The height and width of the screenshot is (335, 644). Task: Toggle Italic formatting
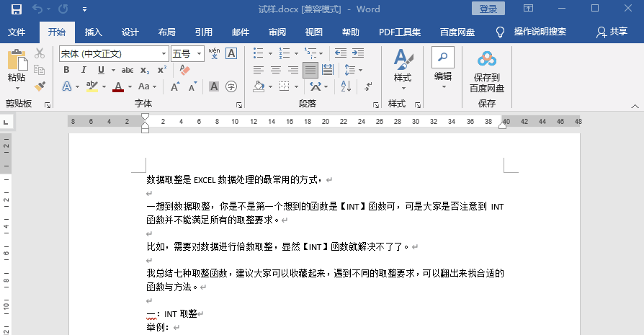(x=84, y=70)
